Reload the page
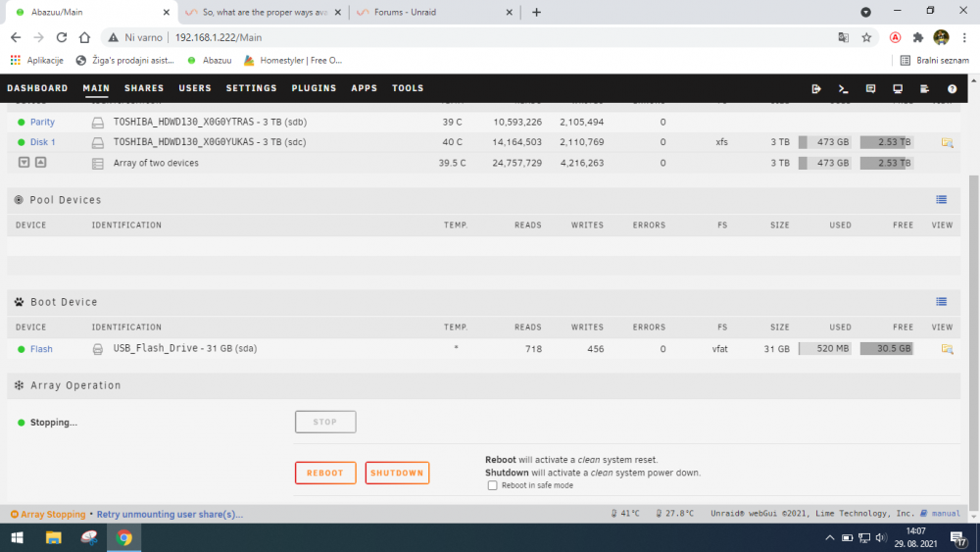 point(61,37)
